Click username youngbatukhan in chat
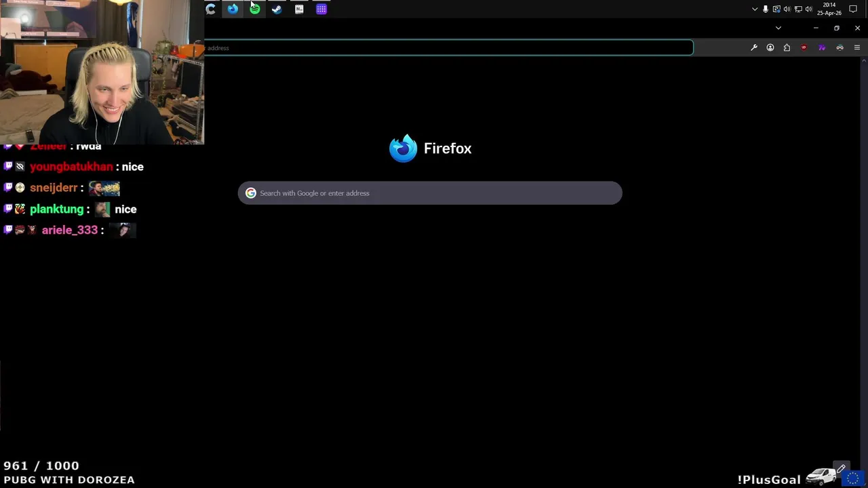Image resolution: width=868 pixels, height=488 pixels. pos(71,167)
